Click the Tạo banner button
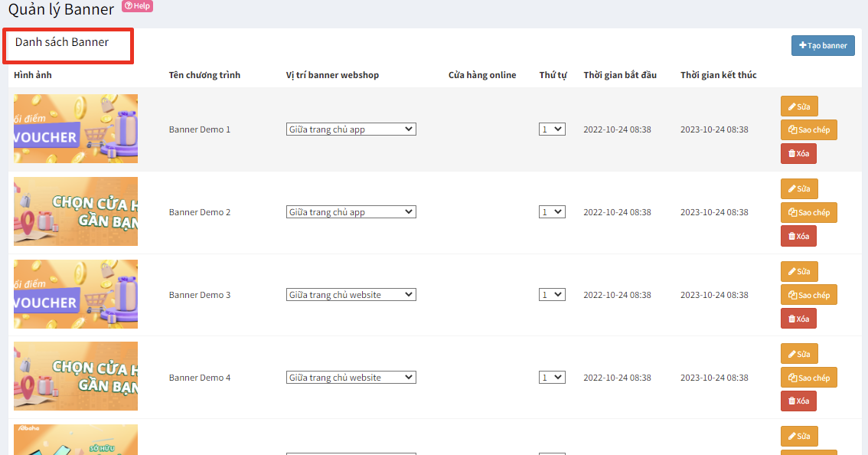This screenshot has width=868, height=455. (823, 46)
